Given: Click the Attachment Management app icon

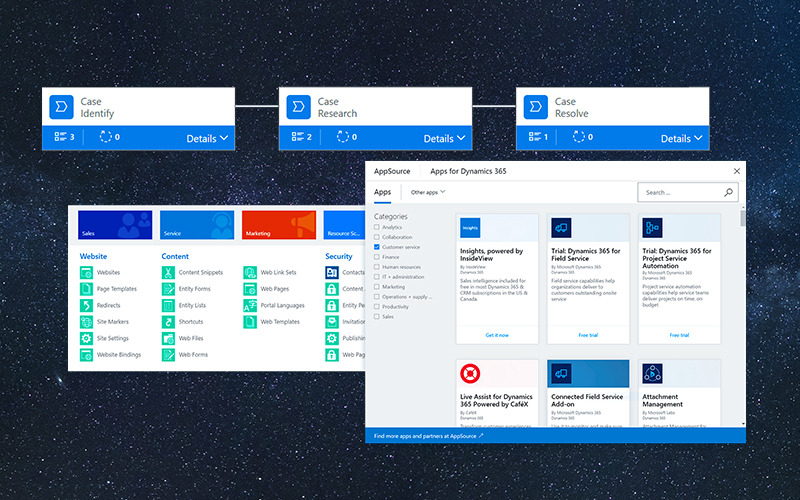Looking at the screenshot, I should tap(652, 373).
